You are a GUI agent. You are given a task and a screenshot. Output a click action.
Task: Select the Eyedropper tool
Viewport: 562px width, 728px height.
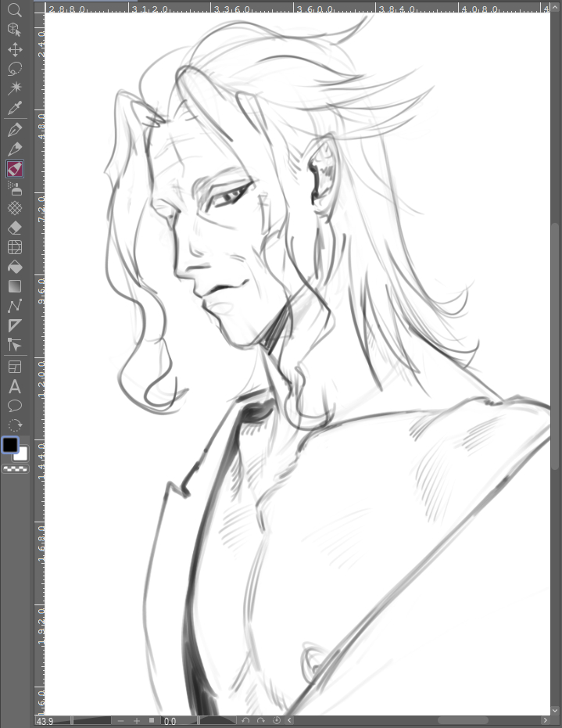click(x=14, y=108)
